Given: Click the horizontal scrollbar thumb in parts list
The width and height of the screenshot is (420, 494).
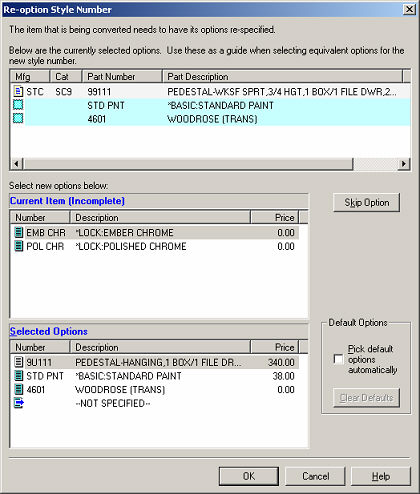Looking at the screenshot, I should (x=188, y=164).
